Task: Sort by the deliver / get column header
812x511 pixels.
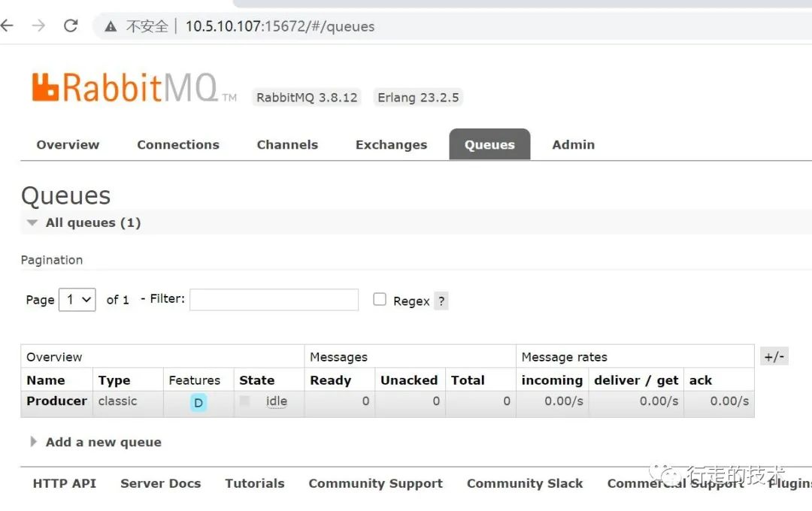Action: pos(636,380)
